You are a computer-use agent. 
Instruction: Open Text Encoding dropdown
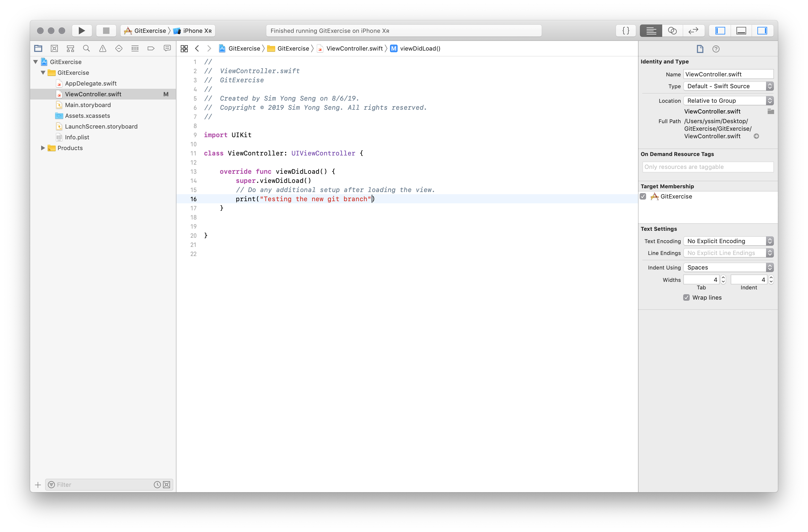pos(729,241)
